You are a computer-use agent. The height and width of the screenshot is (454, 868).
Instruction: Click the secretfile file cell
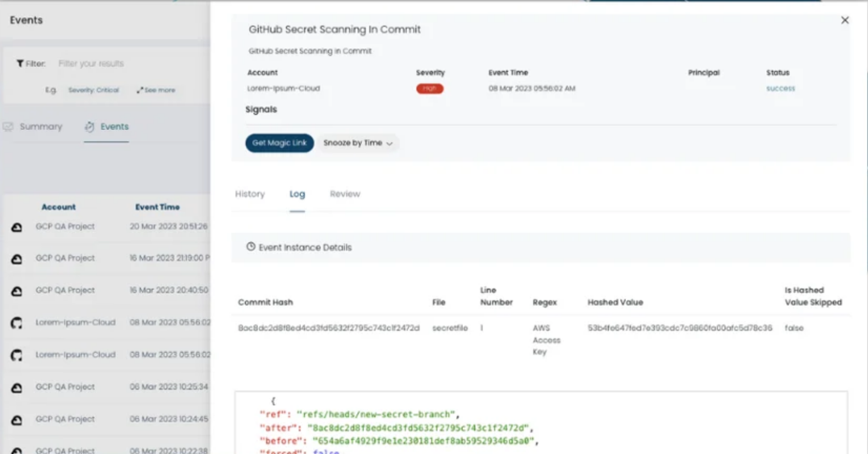coord(450,328)
